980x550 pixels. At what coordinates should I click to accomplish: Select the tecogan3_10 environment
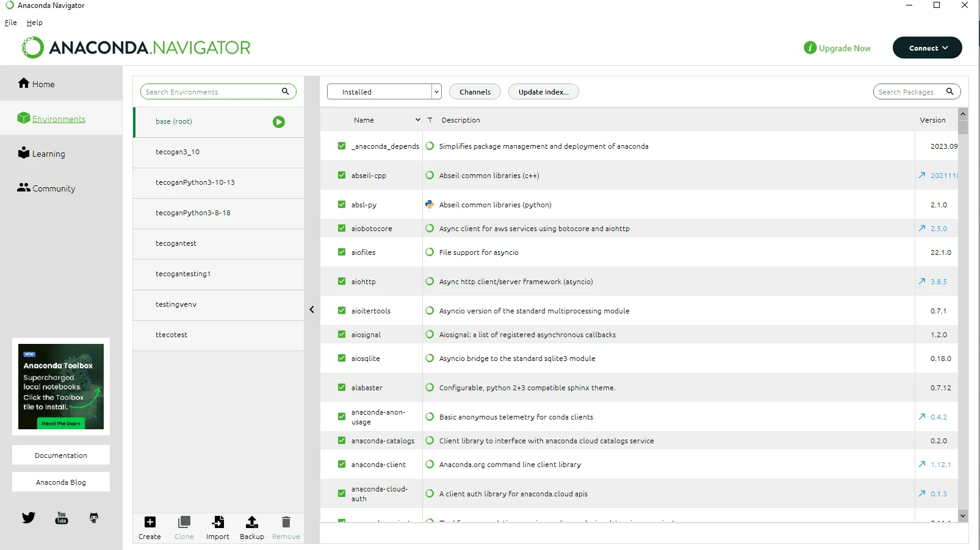[218, 152]
